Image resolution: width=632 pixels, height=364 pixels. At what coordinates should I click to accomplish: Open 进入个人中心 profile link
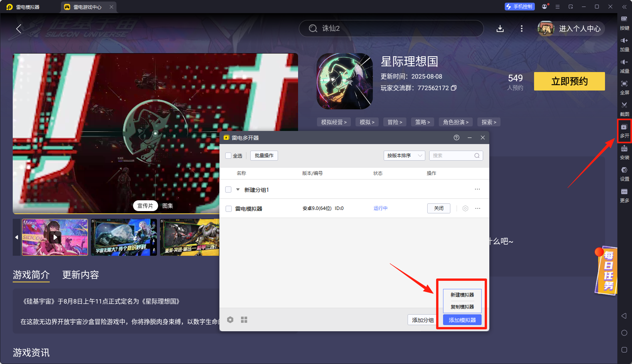coord(571,29)
